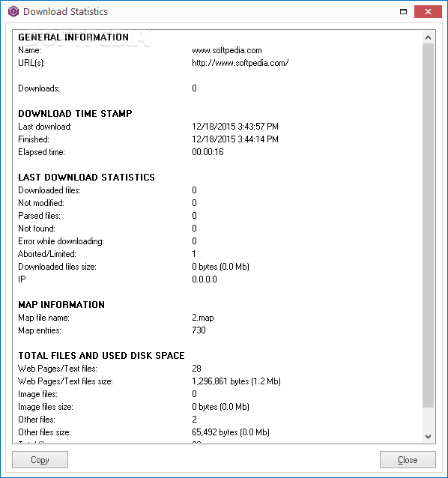Click the Elapsed time label
This screenshot has height=478, width=448.
tap(41, 152)
